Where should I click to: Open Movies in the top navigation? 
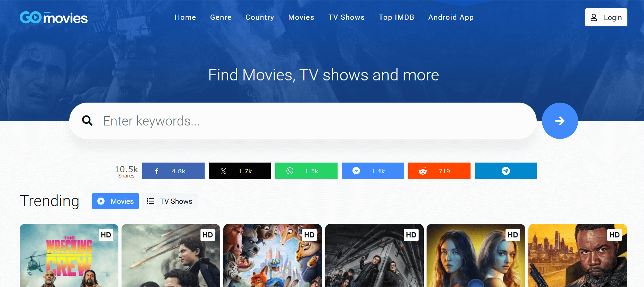301,17
